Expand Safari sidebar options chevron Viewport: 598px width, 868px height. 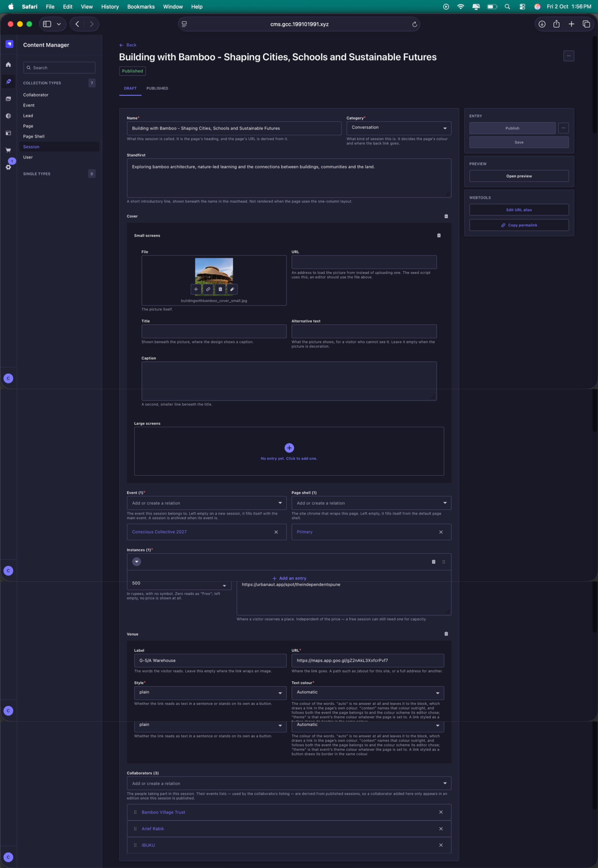[x=59, y=24]
